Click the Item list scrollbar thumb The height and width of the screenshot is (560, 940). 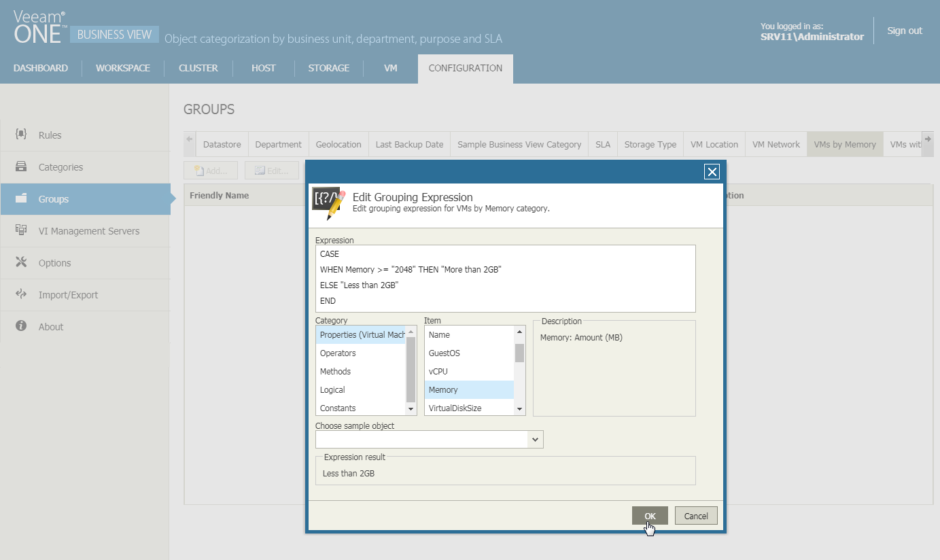(x=519, y=353)
